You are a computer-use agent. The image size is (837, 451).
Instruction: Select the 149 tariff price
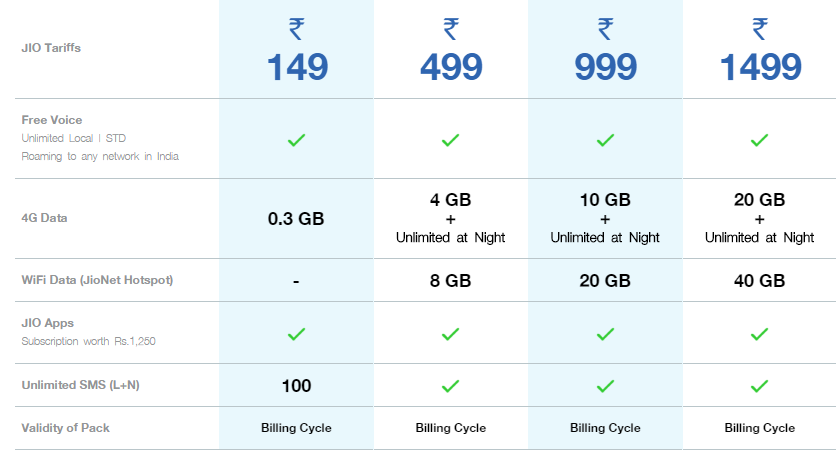click(x=297, y=67)
